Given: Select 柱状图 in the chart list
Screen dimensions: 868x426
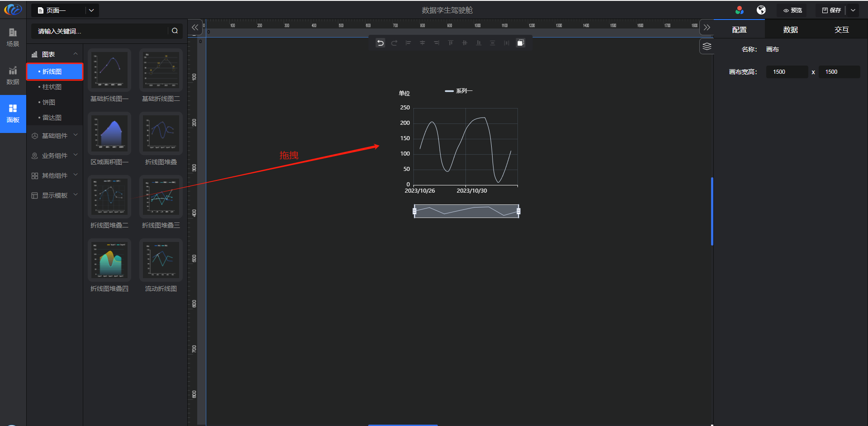Looking at the screenshot, I should [x=52, y=87].
